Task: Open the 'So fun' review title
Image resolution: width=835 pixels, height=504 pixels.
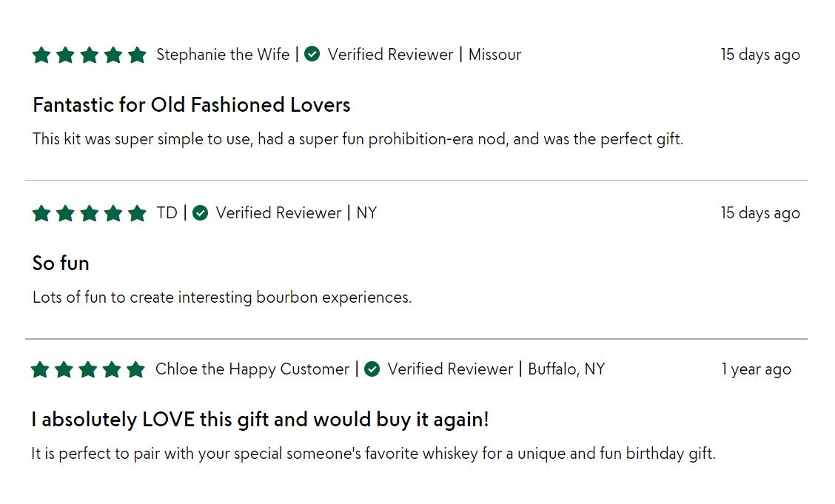Action: click(61, 263)
